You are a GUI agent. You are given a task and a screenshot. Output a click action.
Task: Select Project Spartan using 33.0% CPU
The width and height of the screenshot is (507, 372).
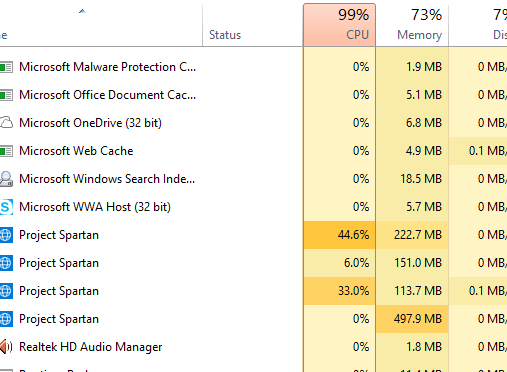click(x=253, y=291)
